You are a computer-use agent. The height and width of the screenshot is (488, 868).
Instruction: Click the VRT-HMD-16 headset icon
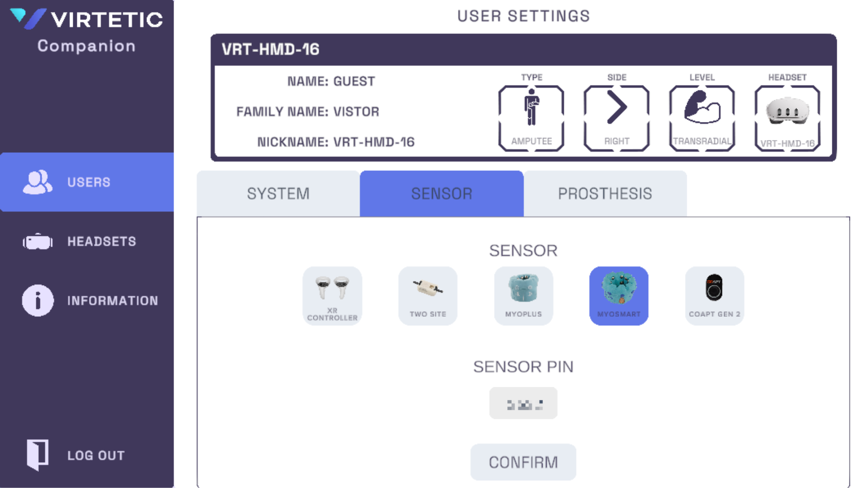click(787, 118)
